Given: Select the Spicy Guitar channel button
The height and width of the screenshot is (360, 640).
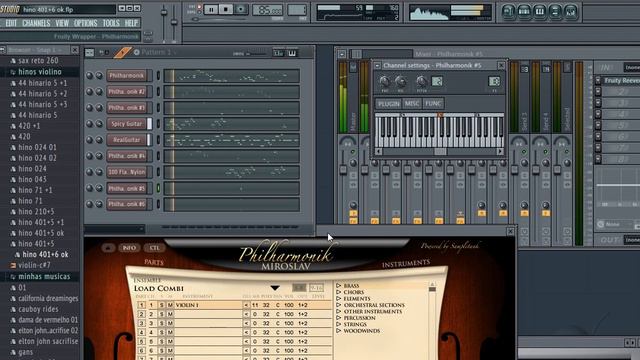Looking at the screenshot, I should click(x=127, y=124).
